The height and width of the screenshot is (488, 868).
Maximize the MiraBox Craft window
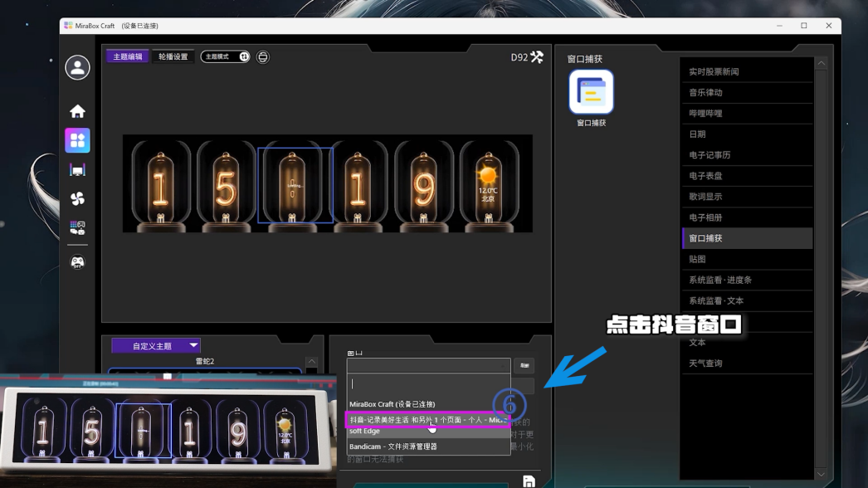[804, 26]
